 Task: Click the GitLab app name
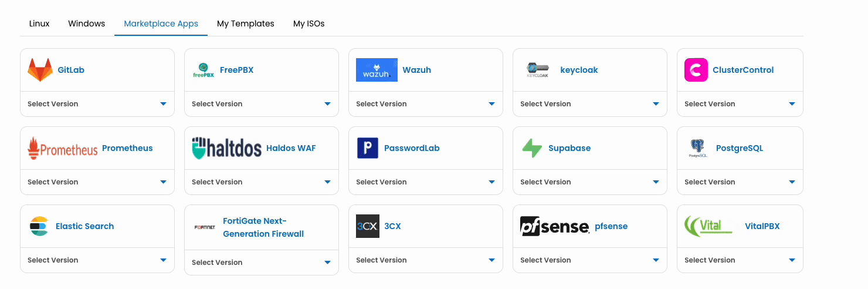(71, 70)
